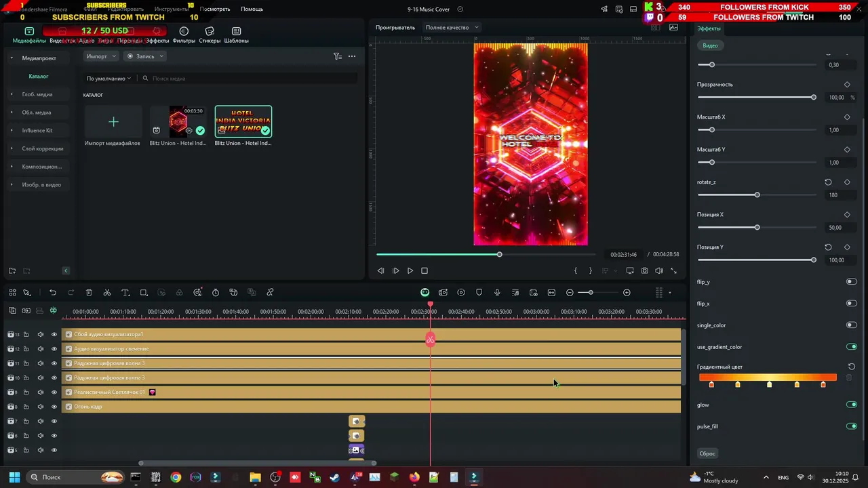The width and height of the screenshot is (868, 488).
Task: Click the Позиция X slider handle
Action: click(757, 228)
